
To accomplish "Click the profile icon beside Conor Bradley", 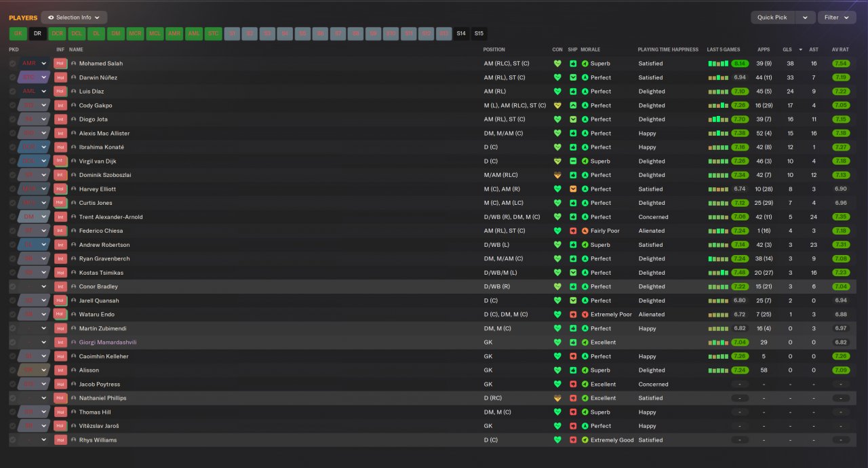I will click(x=73, y=287).
